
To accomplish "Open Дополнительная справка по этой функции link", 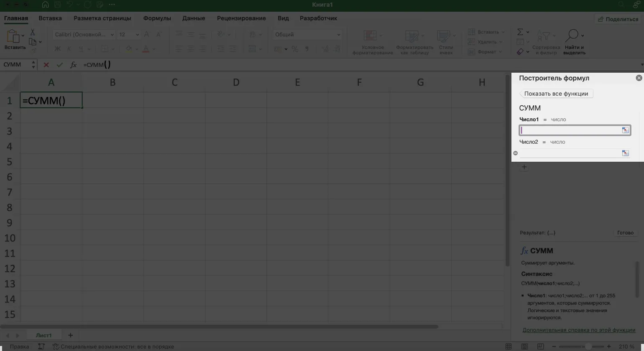I will 578,330.
